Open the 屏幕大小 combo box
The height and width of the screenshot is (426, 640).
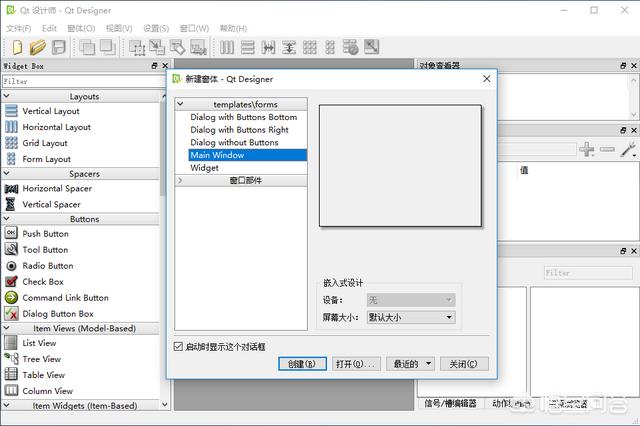[411, 317]
